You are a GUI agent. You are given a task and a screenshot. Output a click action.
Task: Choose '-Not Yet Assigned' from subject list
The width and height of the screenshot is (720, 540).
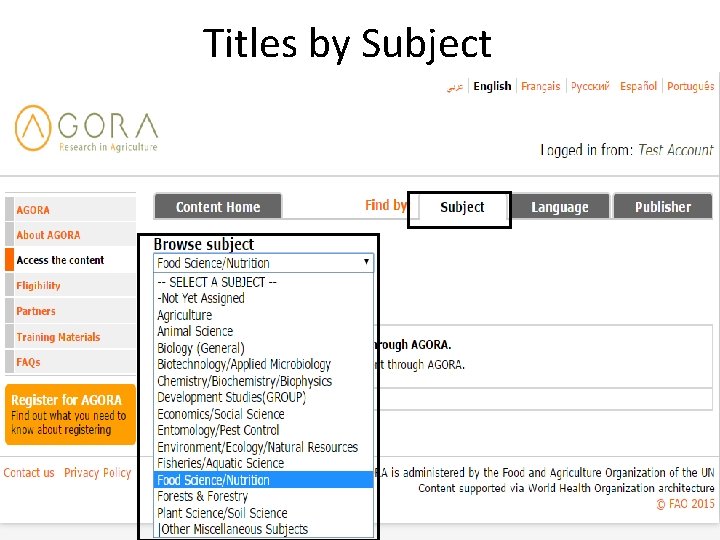click(264, 298)
